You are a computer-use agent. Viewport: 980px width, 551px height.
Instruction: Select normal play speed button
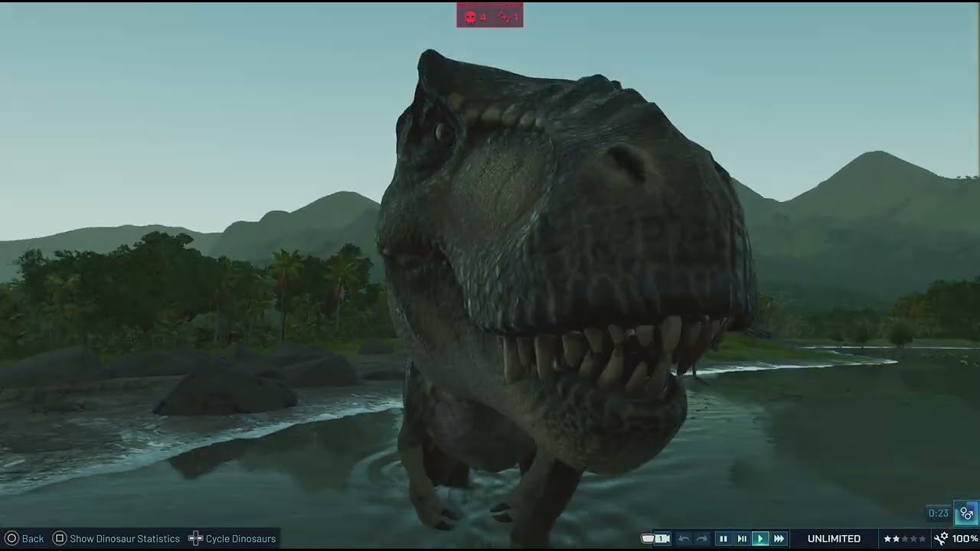(x=760, y=539)
